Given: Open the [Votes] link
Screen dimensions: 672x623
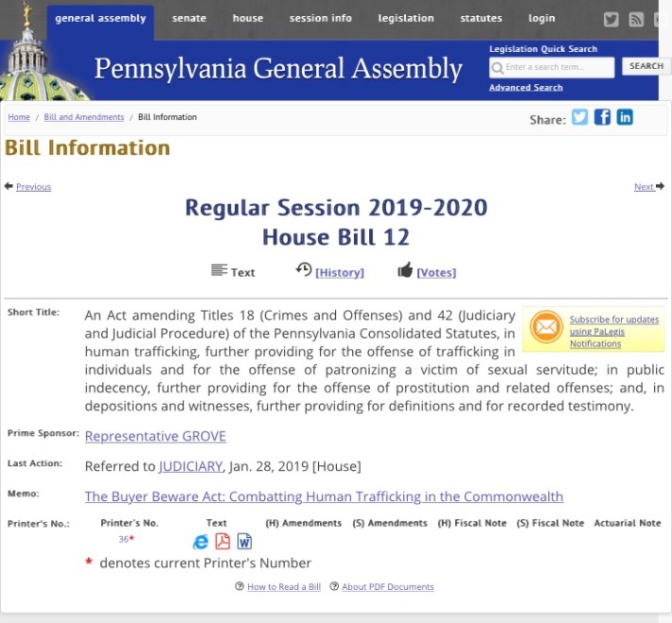Looking at the screenshot, I should [x=435, y=272].
